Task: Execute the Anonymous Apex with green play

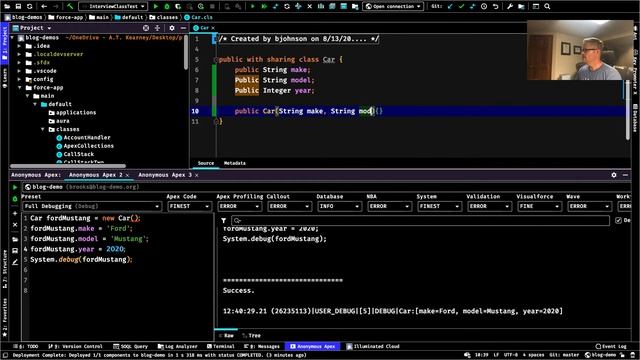Action: 15,187
